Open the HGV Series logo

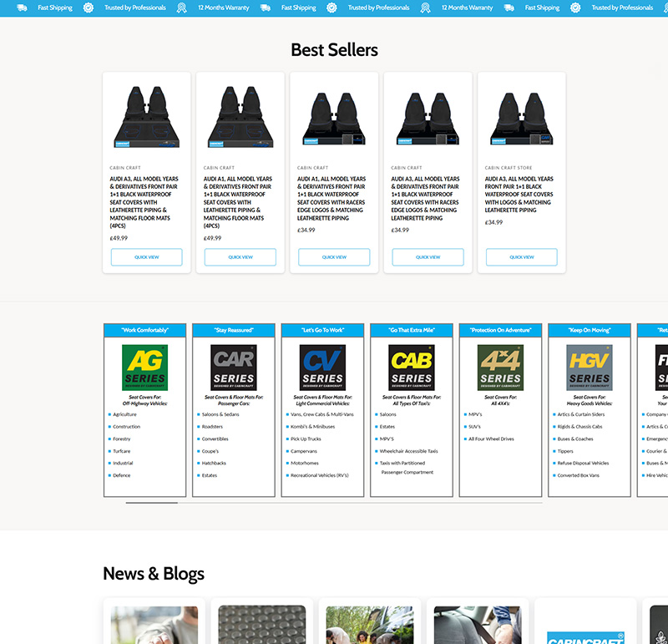590,368
